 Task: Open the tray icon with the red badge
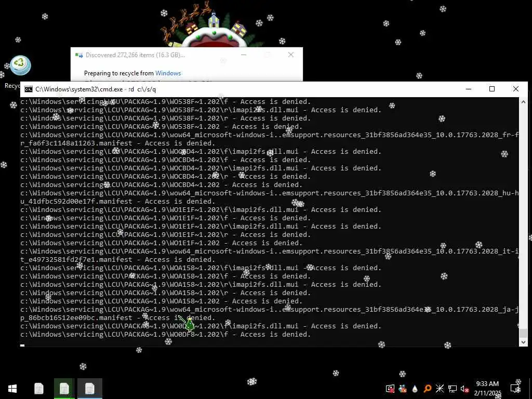coord(390,389)
